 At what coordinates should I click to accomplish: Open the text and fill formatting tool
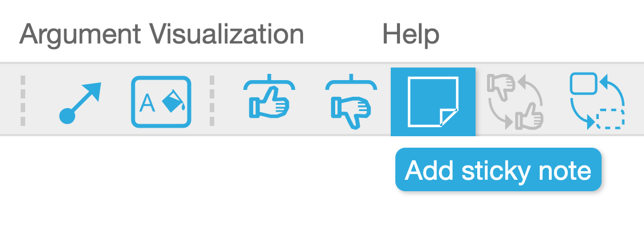161,102
